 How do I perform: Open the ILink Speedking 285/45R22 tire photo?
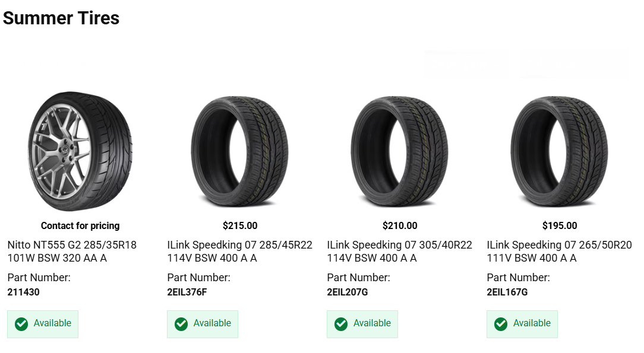[240, 151]
